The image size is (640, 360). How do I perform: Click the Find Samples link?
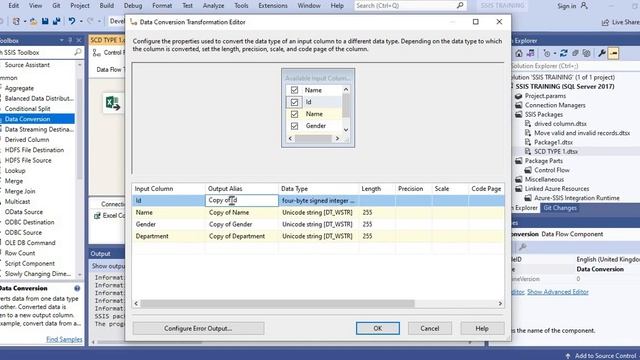point(64,339)
